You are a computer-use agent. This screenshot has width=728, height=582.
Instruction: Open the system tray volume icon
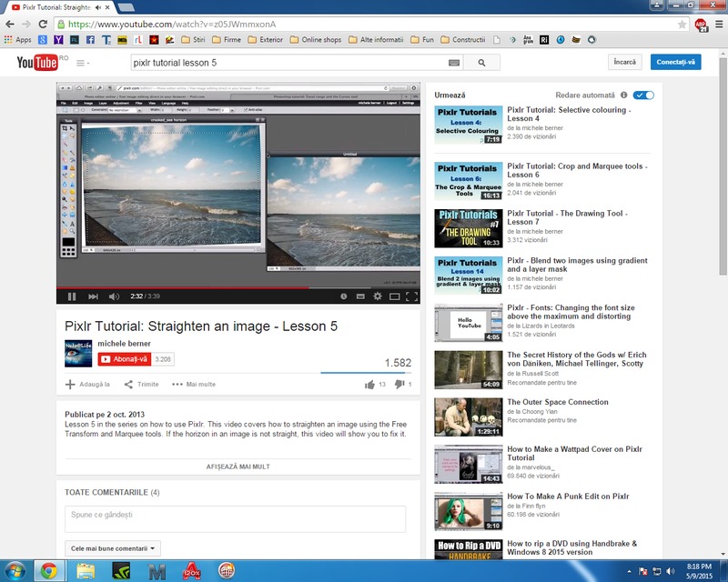click(670, 571)
